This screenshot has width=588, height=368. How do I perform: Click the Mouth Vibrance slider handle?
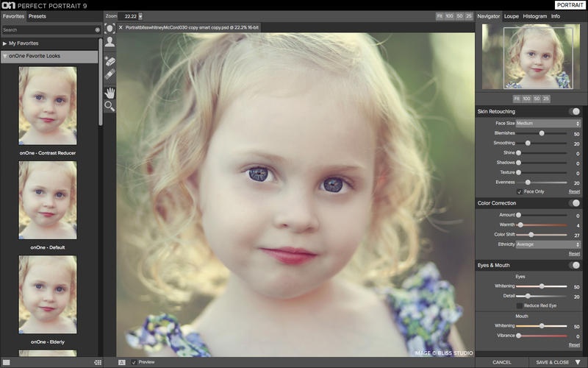pos(518,336)
